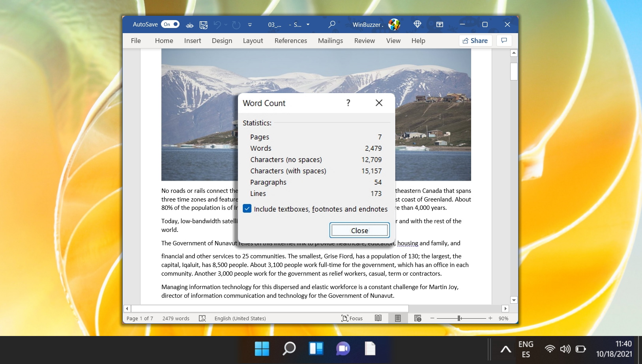Click the 2479 words status bar entry
The image size is (642, 364).
coord(176,318)
